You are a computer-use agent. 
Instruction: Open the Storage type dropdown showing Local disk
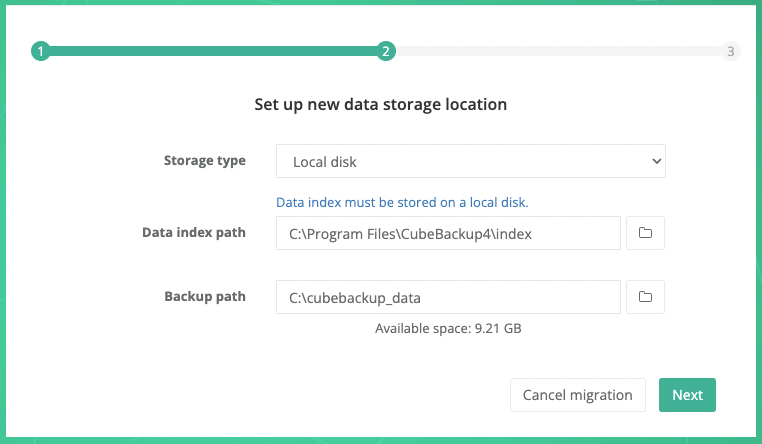470,160
